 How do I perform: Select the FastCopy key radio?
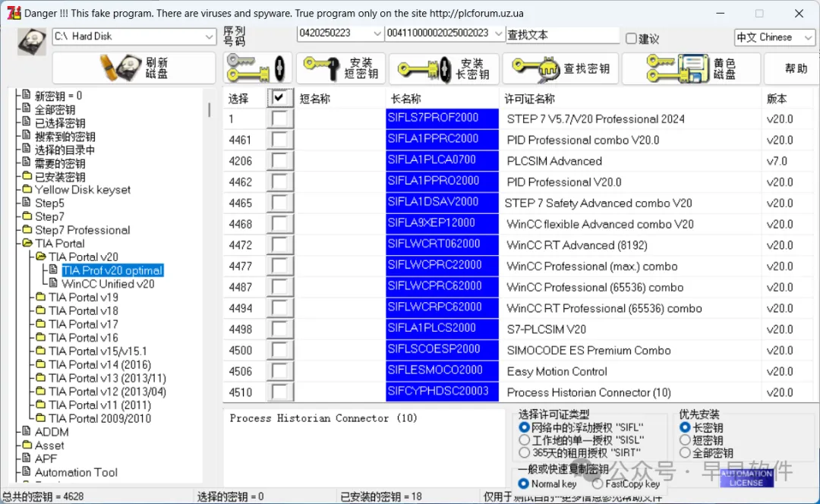point(598,484)
